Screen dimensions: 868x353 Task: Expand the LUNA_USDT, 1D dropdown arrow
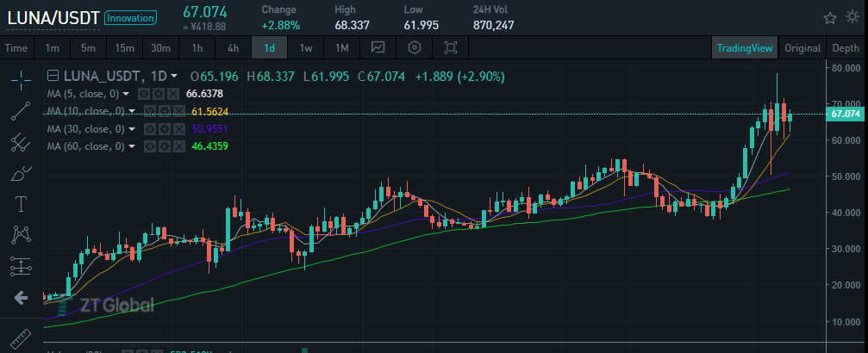click(x=174, y=77)
